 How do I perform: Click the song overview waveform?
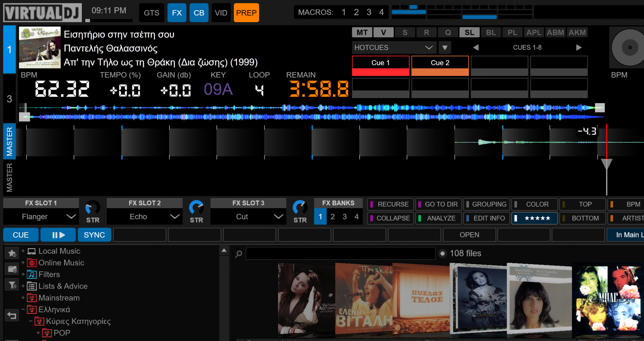coord(312,112)
